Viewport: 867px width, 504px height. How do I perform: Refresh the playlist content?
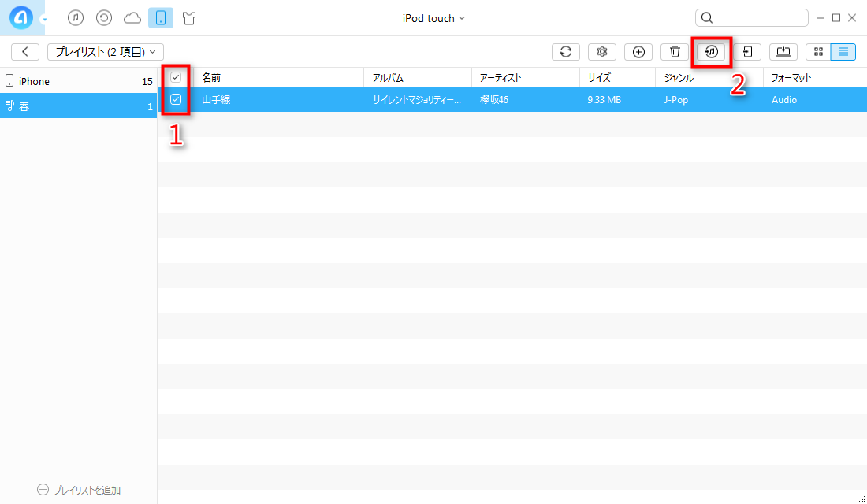566,51
